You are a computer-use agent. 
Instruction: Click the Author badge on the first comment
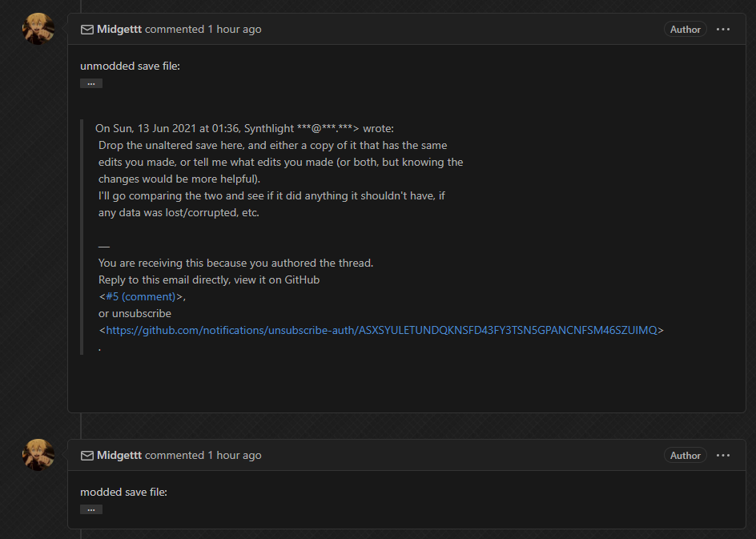click(x=685, y=29)
